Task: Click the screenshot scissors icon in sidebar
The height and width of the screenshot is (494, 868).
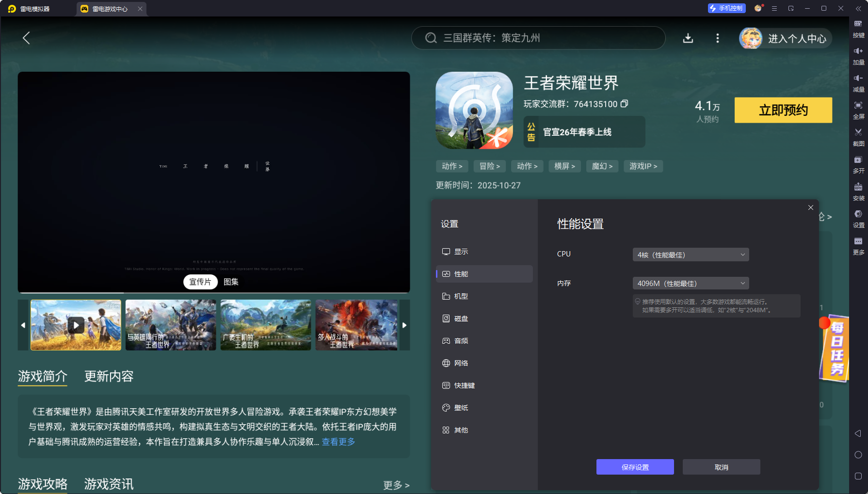Action: point(858,132)
